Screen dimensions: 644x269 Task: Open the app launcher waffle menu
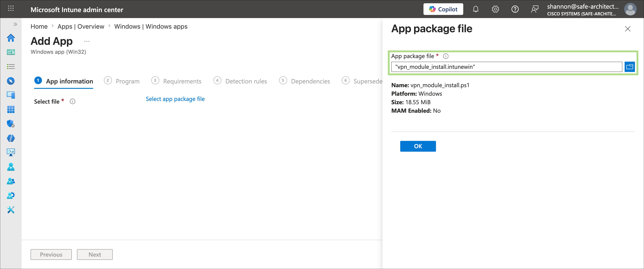11,9
